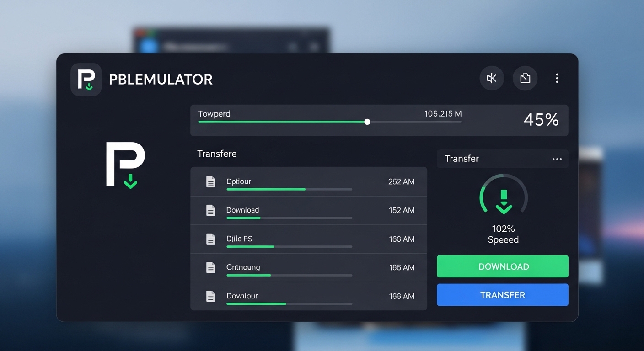
Task: Click the Towperd label
Action: tap(214, 114)
